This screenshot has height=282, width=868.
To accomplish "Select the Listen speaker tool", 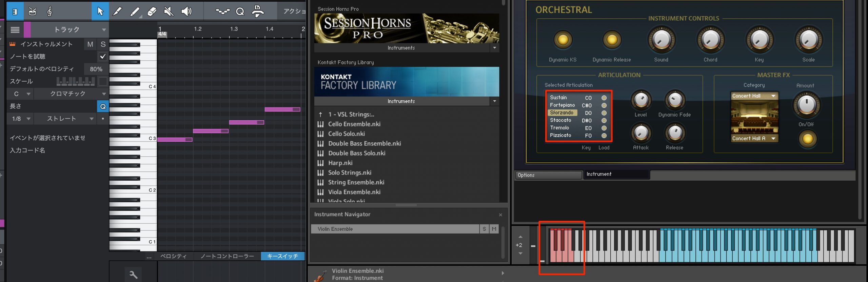I will coord(186,12).
